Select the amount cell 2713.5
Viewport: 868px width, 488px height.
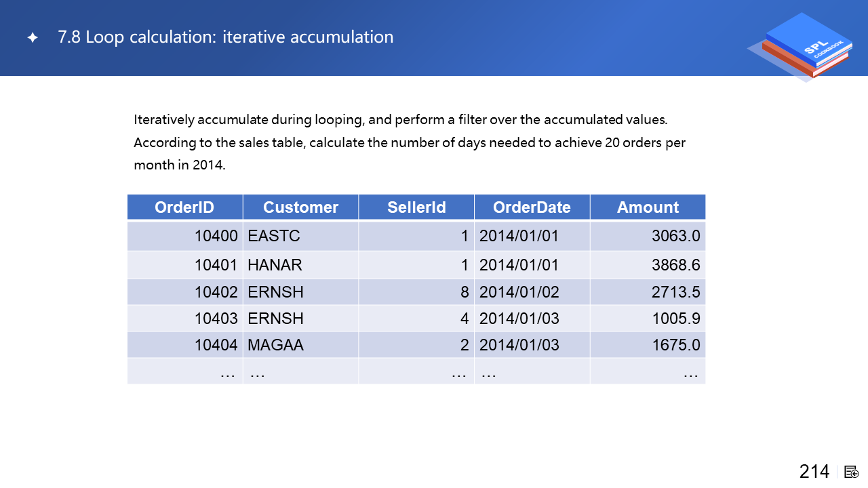(675, 292)
